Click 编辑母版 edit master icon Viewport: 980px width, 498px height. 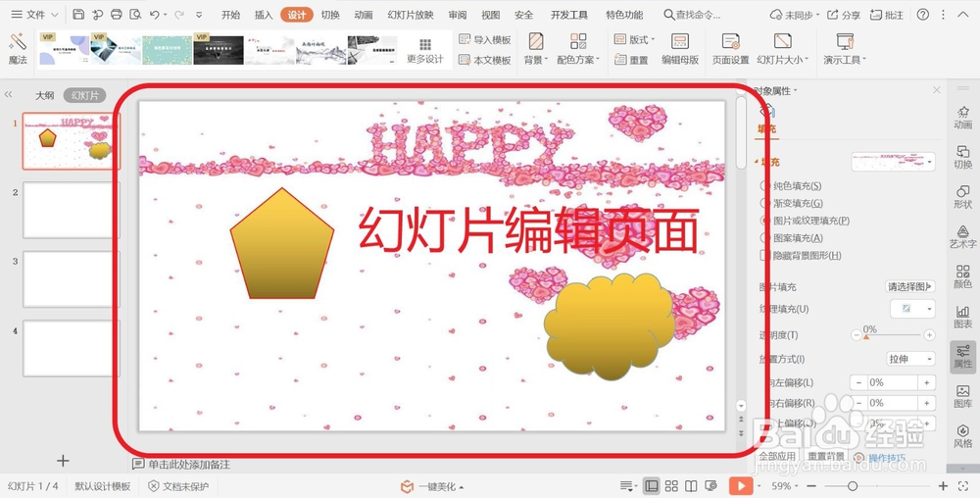click(x=680, y=42)
